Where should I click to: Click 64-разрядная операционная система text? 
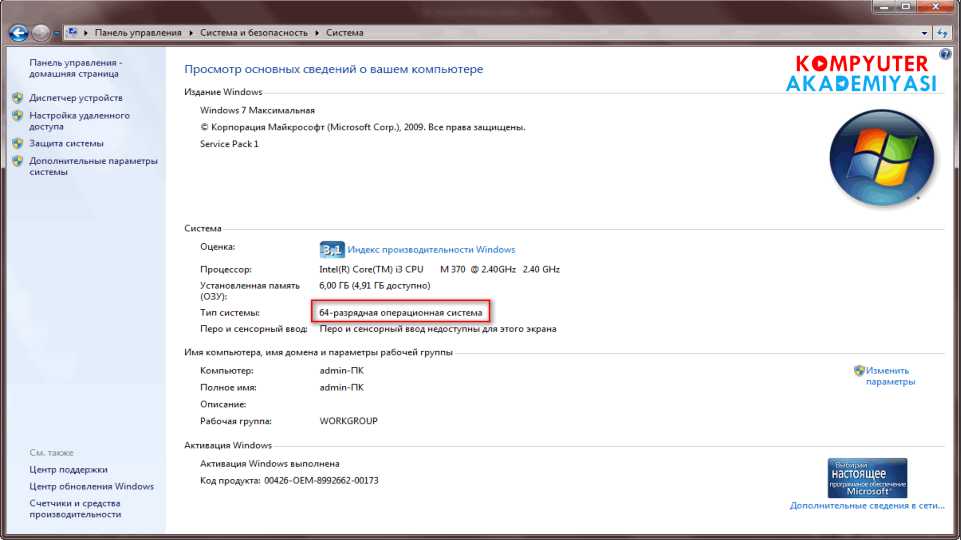tap(401, 313)
